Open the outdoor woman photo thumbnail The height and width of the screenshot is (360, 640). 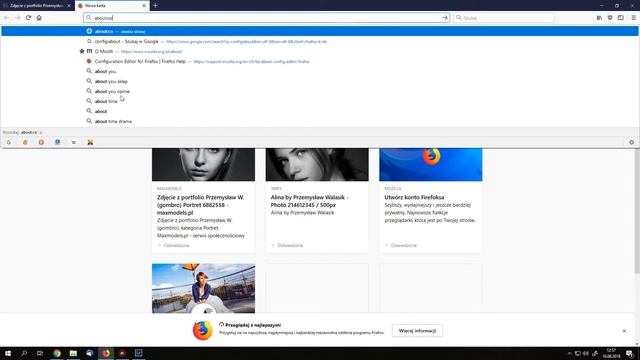pyautogui.click(x=203, y=288)
